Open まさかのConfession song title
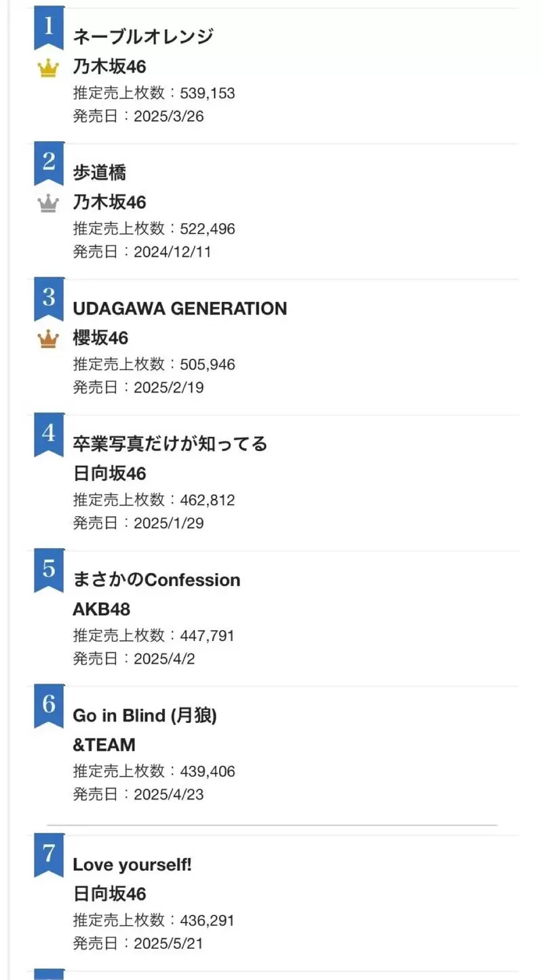Image resolution: width=542 pixels, height=980 pixels. tap(157, 580)
